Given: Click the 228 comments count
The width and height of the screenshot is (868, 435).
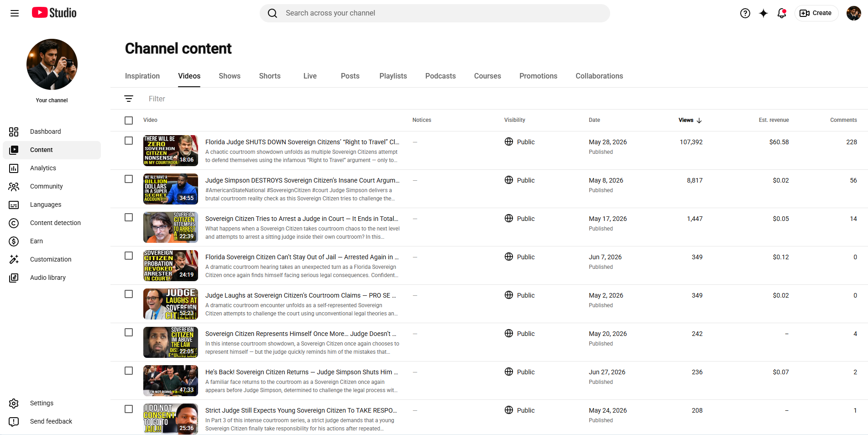Looking at the screenshot, I should point(852,142).
